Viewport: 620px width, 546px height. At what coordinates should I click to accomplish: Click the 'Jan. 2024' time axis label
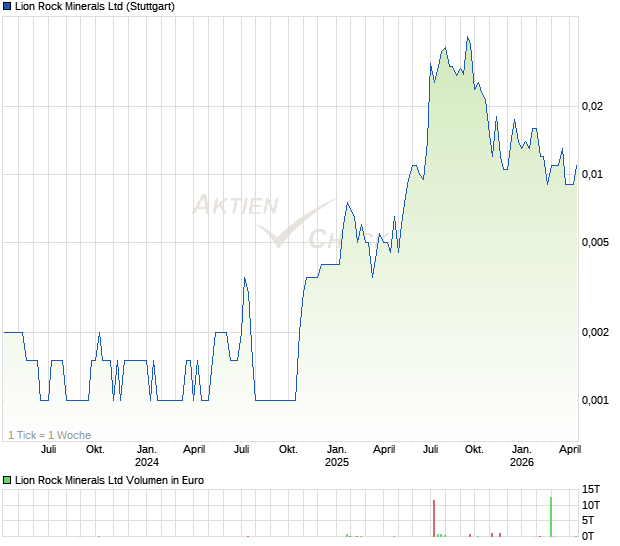(x=147, y=455)
